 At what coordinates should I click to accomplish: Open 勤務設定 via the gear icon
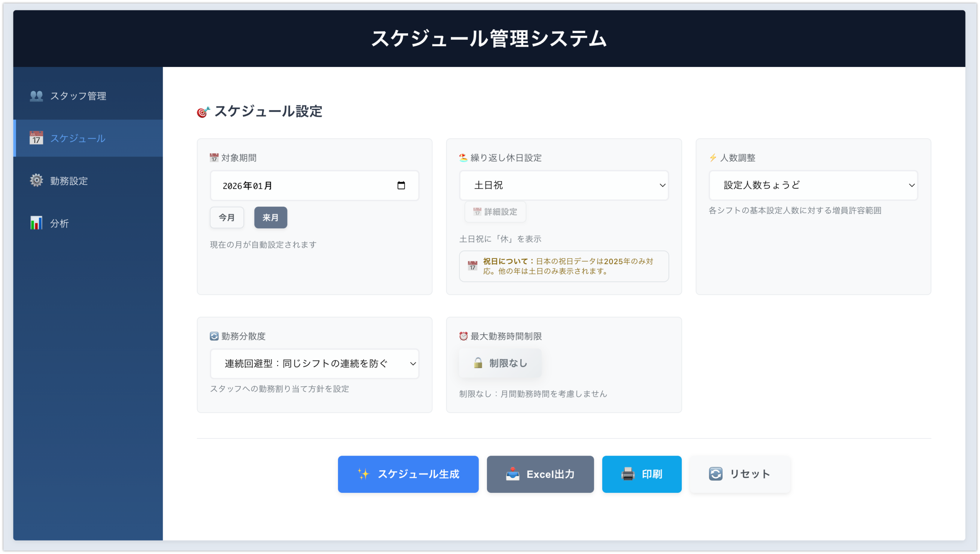point(36,181)
